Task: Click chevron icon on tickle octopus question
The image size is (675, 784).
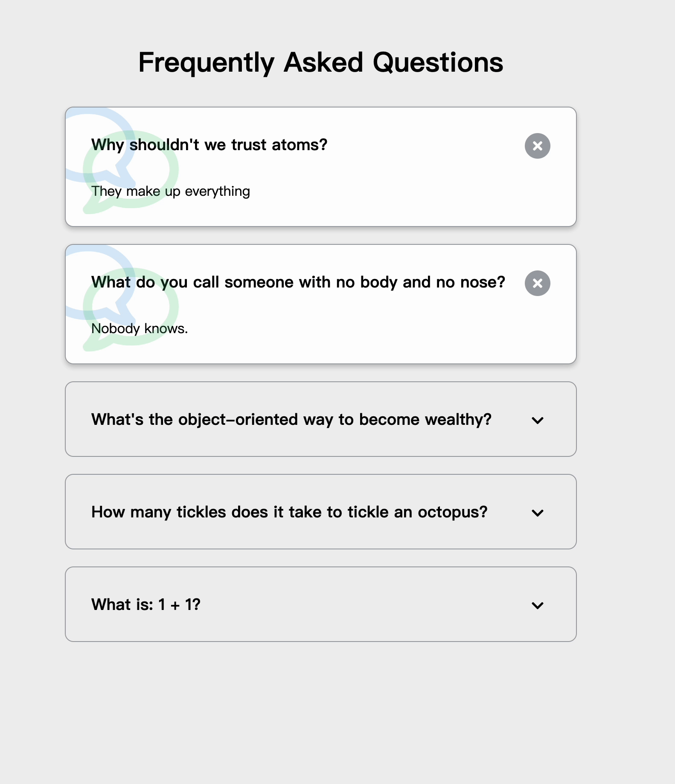Action: click(x=538, y=513)
